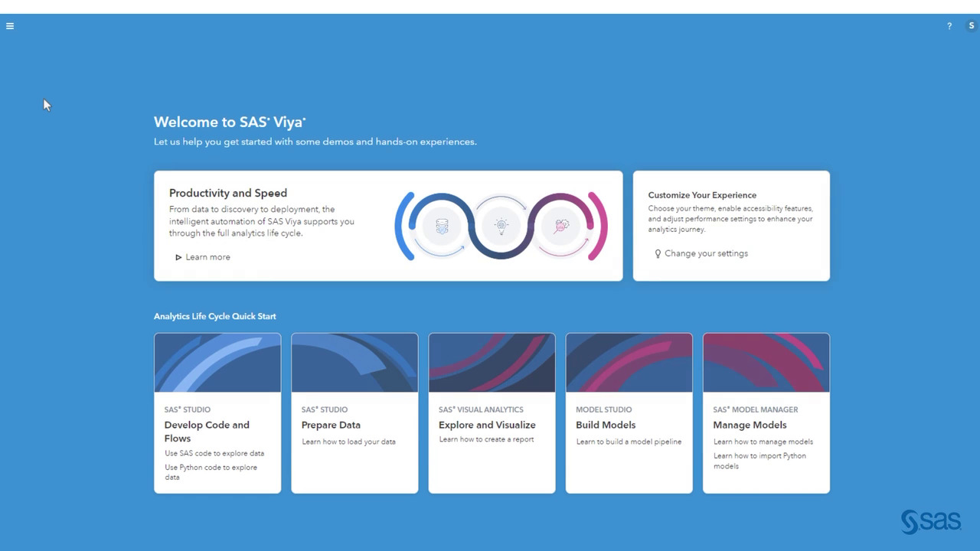
Task: Open Learn how to import Python models
Action: [x=759, y=461]
